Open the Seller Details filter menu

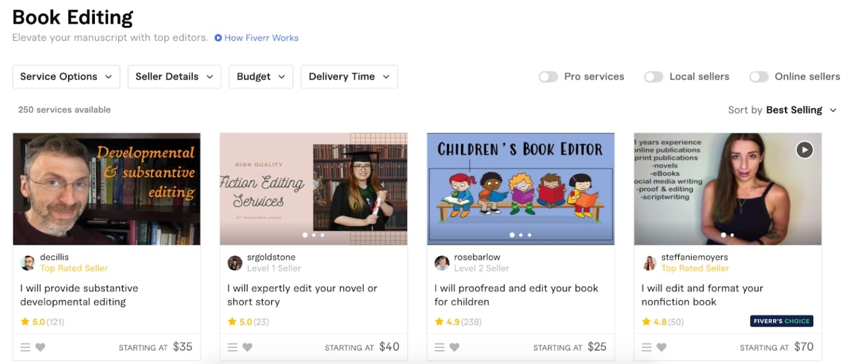click(x=174, y=76)
